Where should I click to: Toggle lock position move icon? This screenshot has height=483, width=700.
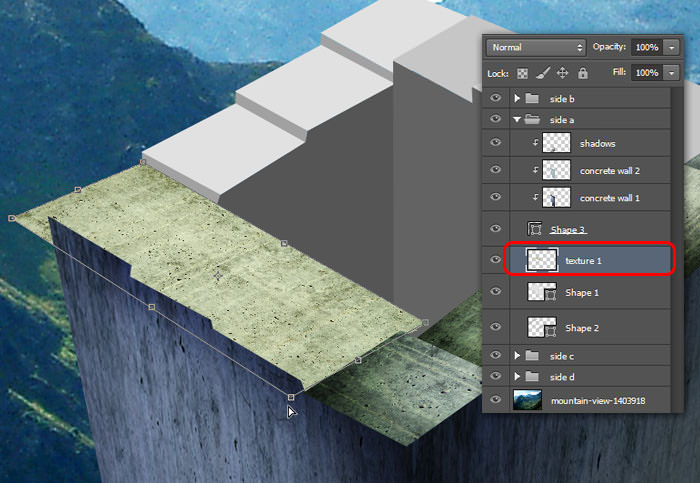click(562, 73)
